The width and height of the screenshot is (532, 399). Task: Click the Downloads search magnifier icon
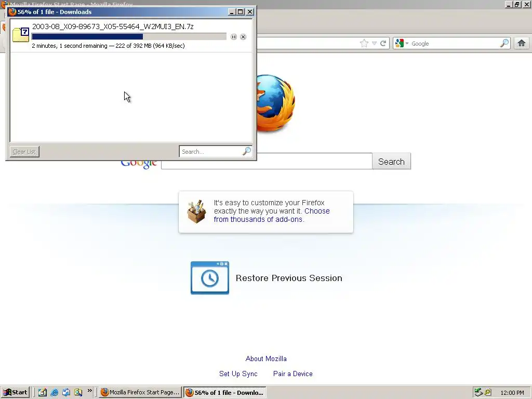pyautogui.click(x=247, y=151)
